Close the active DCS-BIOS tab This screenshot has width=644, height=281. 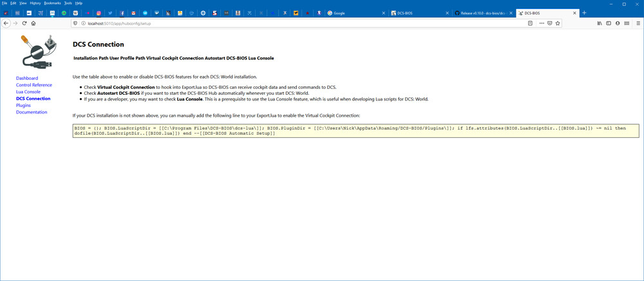pyautogui.click(x=574, y=13)
